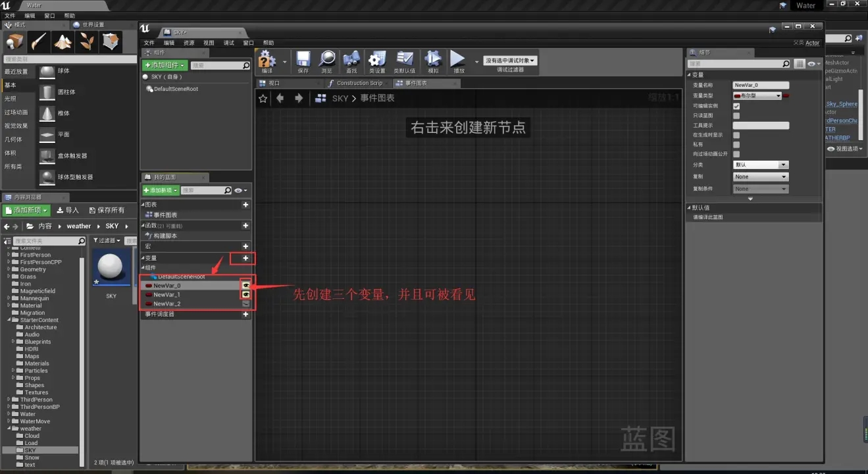Screen dimensions: 868x474
Task: Click the green Add Component (添加组件) button
Action: (165, 65)
